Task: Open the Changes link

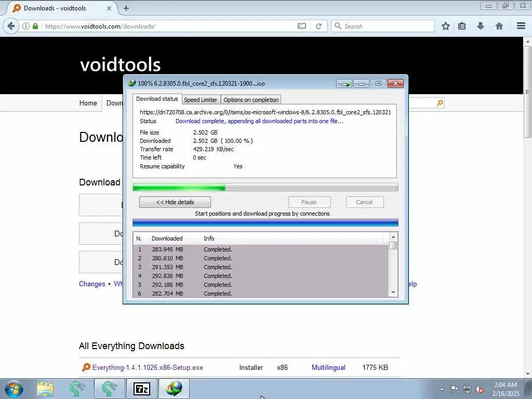Action: pyautogui.click(x=92, y=284)
